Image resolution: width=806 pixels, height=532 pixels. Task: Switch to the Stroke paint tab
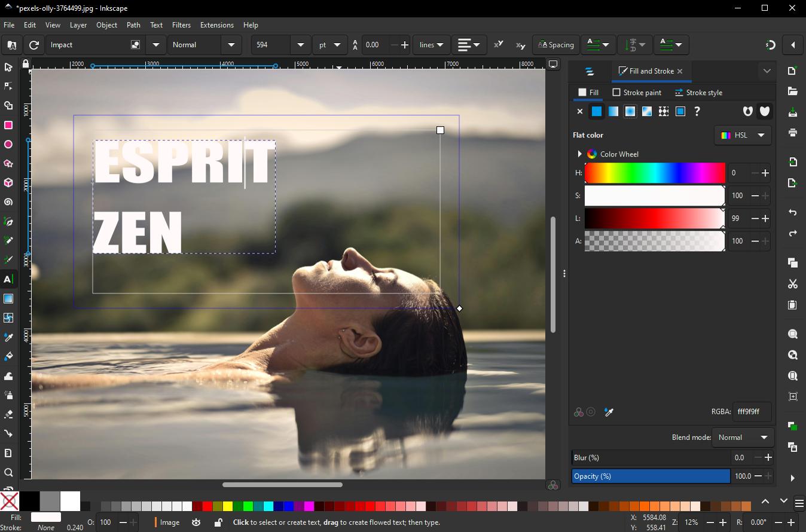[637, 92]
